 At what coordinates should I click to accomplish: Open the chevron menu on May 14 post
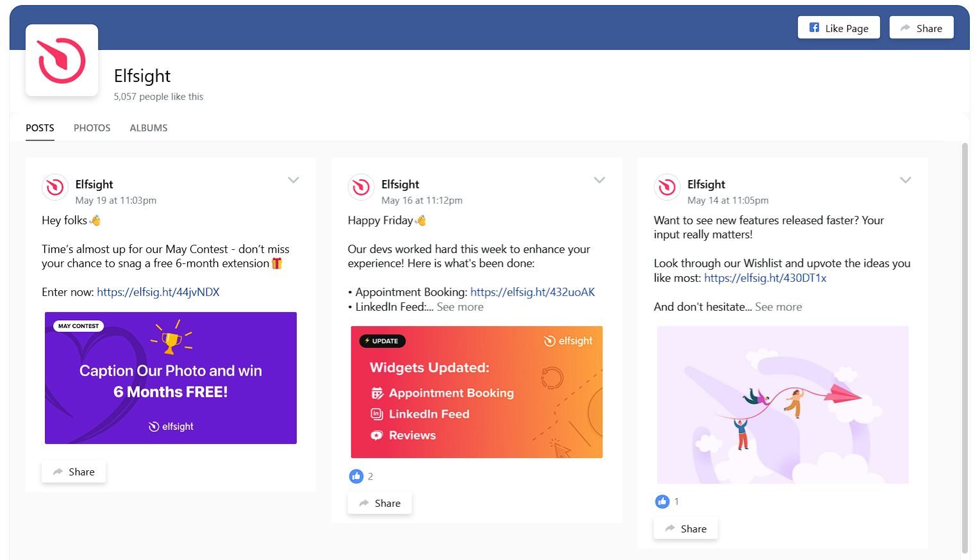point(905,180)
